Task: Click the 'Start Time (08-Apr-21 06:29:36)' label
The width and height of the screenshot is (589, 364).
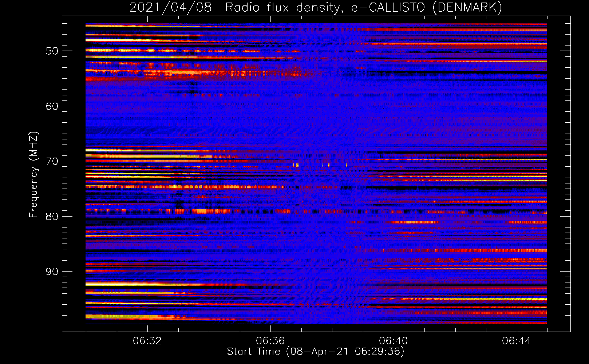Action: 316,352
